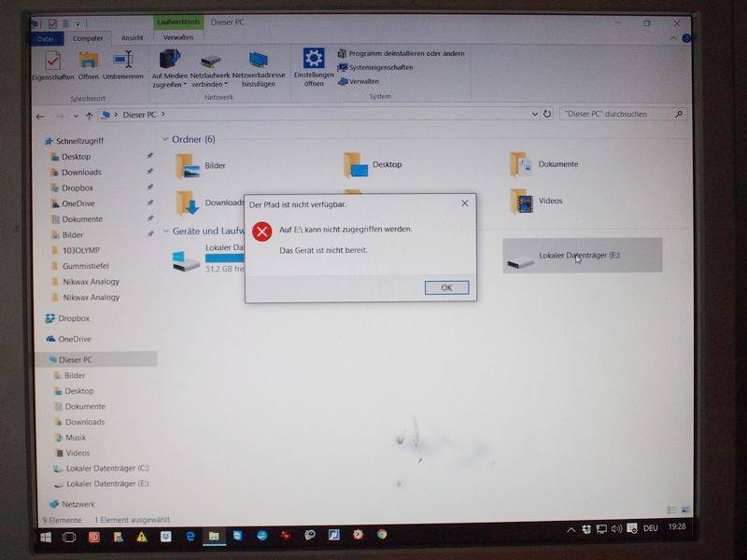Viewport: 747px width, 560px height.
Task: Open Einstellungen via the gear icon
Action: (x=314, y=59)
